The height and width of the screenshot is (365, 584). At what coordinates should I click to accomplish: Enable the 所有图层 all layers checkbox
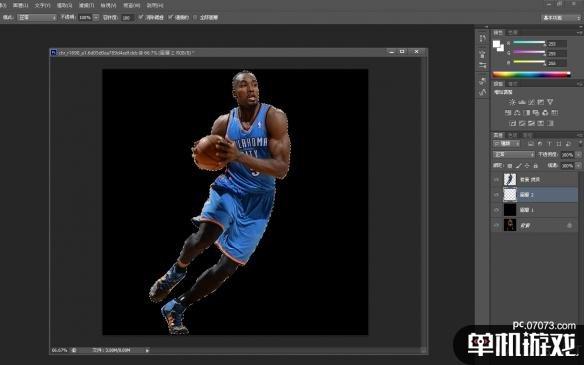[x=195, y=18]
